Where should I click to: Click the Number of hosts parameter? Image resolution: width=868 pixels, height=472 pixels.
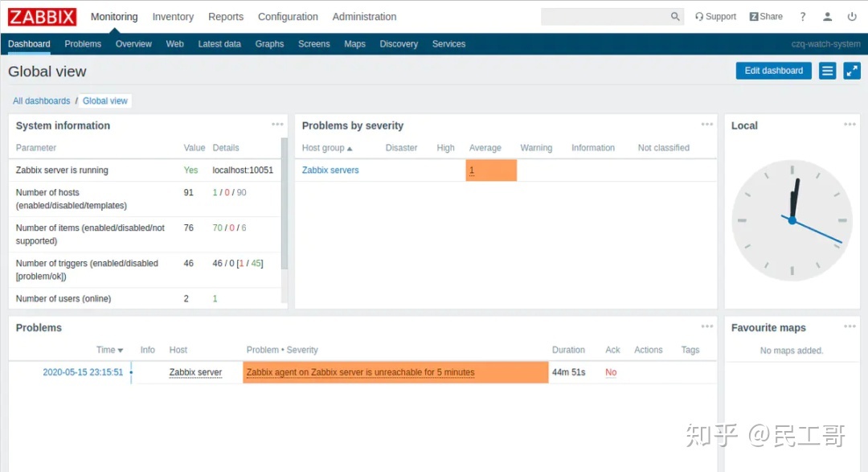pyautogui.click(x=72, y=199)
